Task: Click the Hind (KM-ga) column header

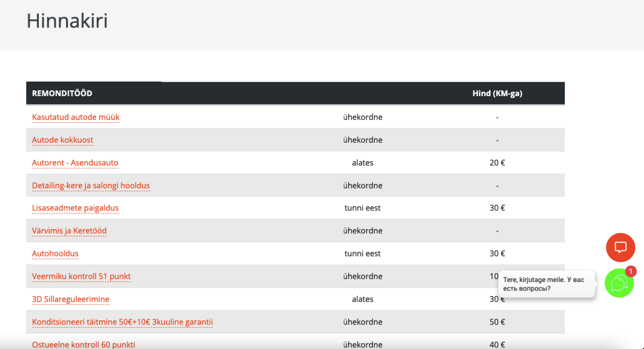Action: 497,93
